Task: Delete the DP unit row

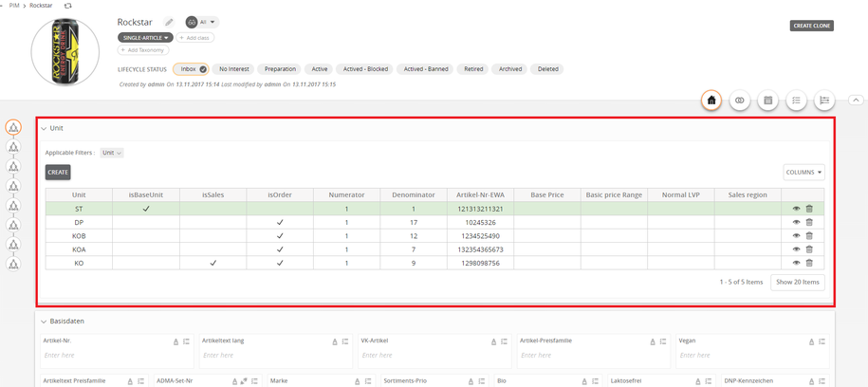Action: click(x=809, y=222)
